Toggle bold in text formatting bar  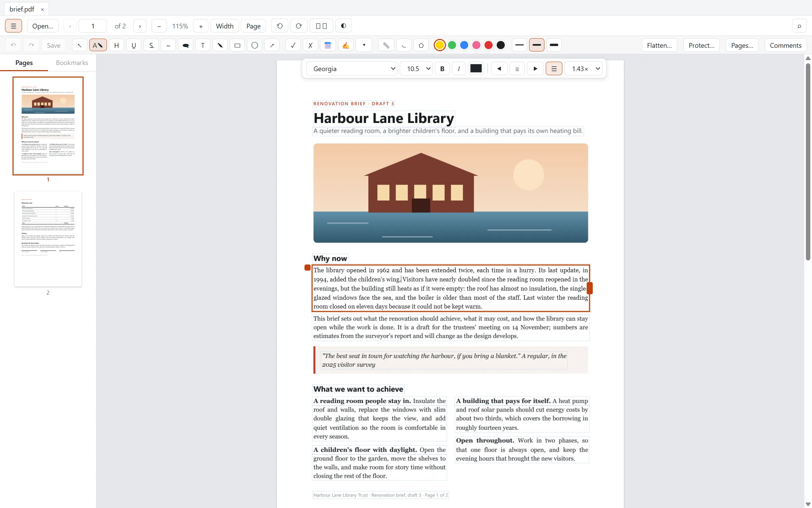point(442,69)
